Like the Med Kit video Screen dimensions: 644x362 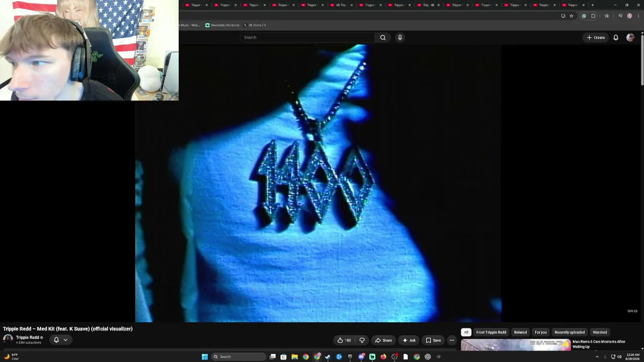344,340
